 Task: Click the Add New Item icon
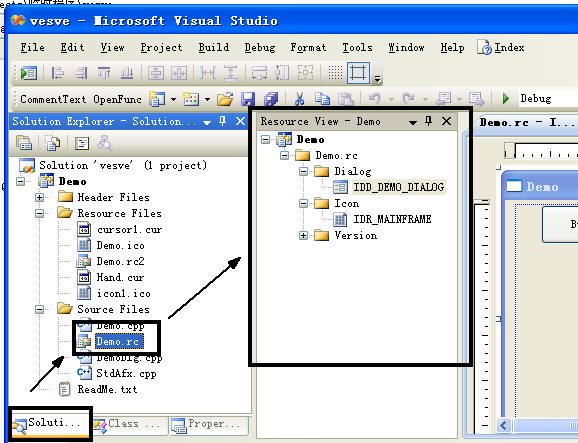(x=191, y=99)
